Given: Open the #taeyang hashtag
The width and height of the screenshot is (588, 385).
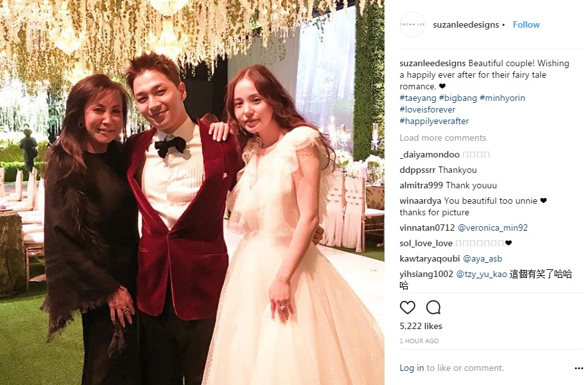Looking at the screenshot, I should pos(418,98).
